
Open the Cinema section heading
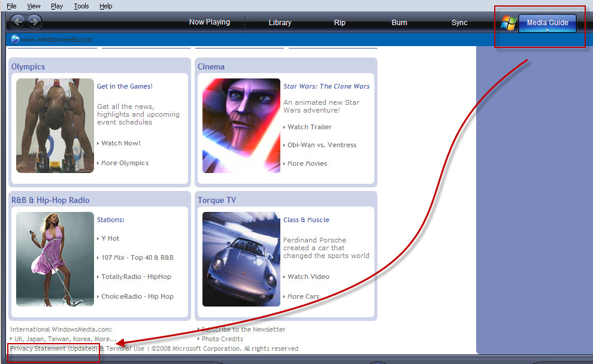point(211,66)
